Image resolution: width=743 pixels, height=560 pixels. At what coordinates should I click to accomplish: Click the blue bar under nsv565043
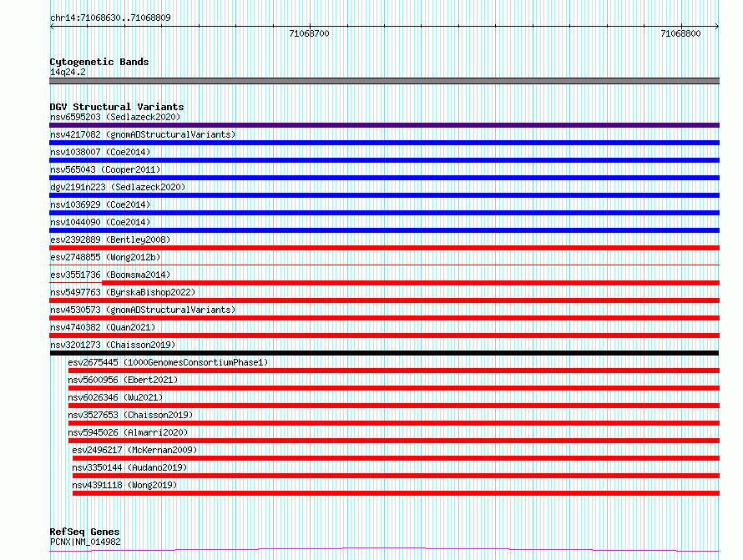384,178
